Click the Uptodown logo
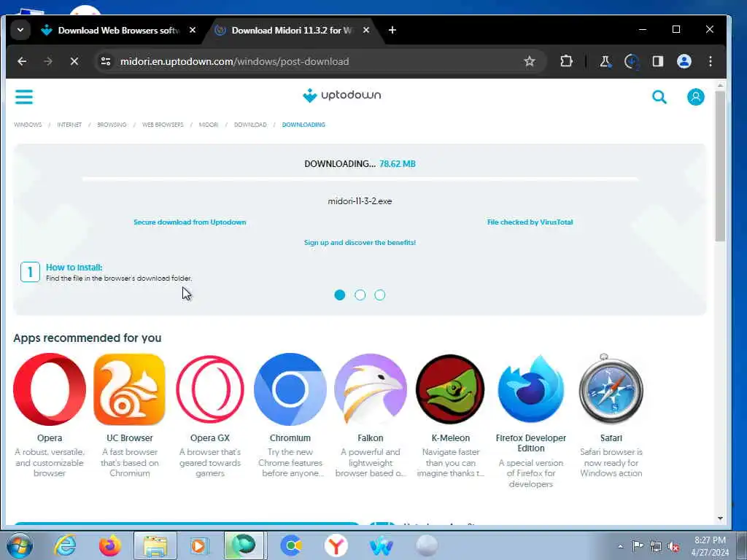Image resolution: width=747 pixels, height=560 pixels. (x=341, y=96)
